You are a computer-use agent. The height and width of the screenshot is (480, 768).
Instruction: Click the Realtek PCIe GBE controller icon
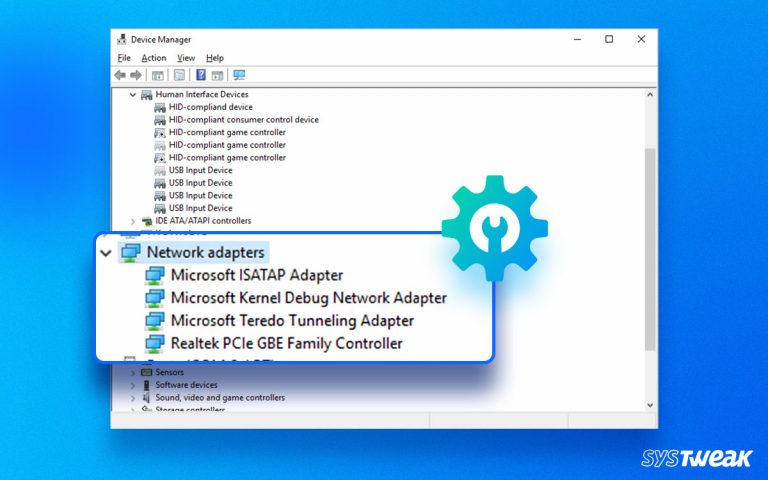click(155, 343)
